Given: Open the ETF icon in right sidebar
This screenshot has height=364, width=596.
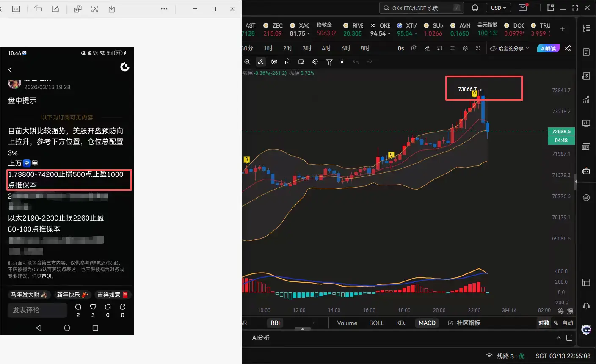Looking at the screenshot, I should click(586, 147).
